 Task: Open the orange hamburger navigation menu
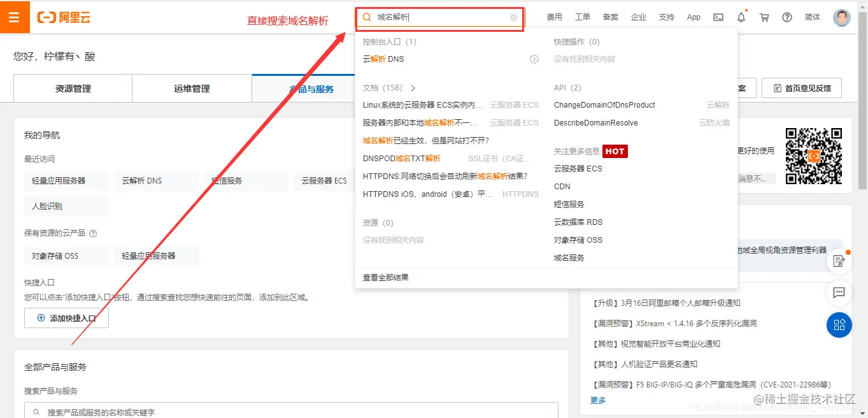pos(15,16)
